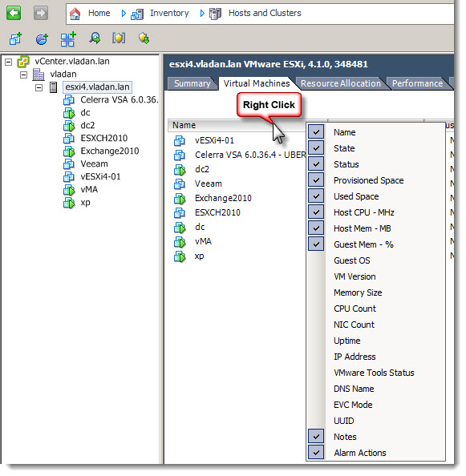Click the first blue breadcrumb arrow after Home
Screen dimensions: 466x476
[124, 14]
